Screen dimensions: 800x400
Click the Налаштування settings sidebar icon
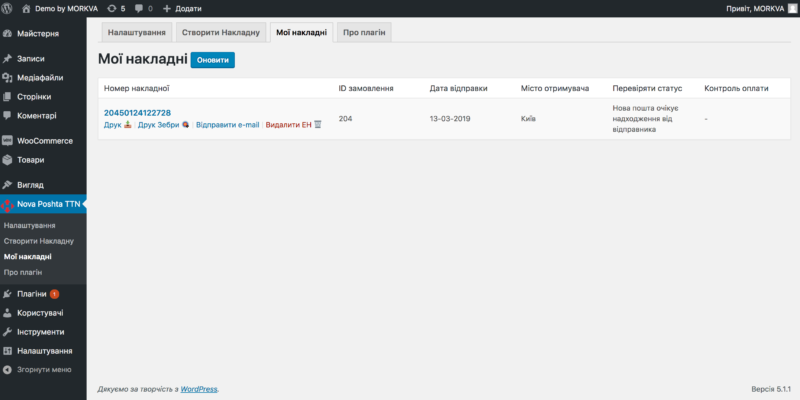[7, 351]
